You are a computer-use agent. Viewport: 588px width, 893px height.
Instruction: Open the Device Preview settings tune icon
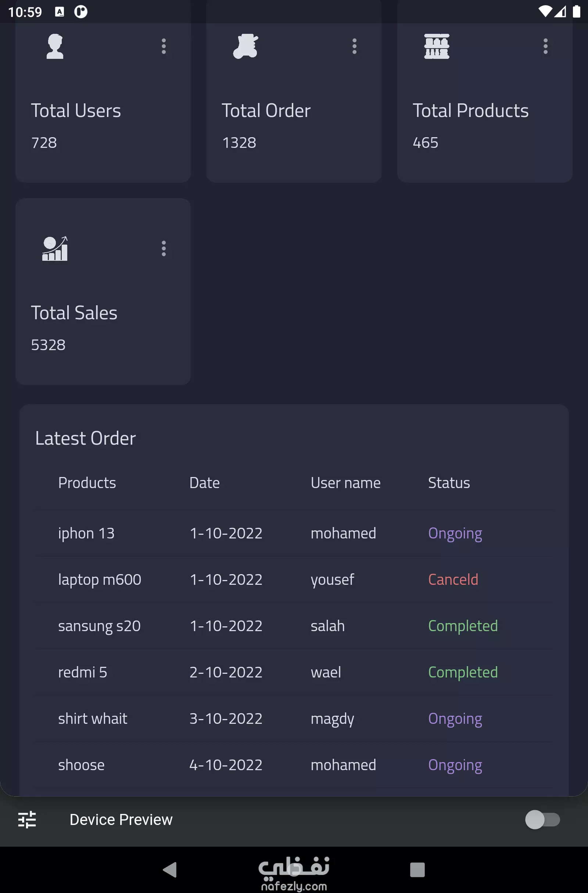(x=27, y=820)
